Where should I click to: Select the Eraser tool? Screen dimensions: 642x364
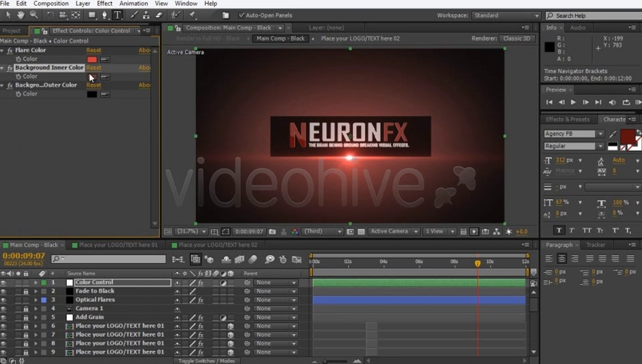[x=159, y=15]
